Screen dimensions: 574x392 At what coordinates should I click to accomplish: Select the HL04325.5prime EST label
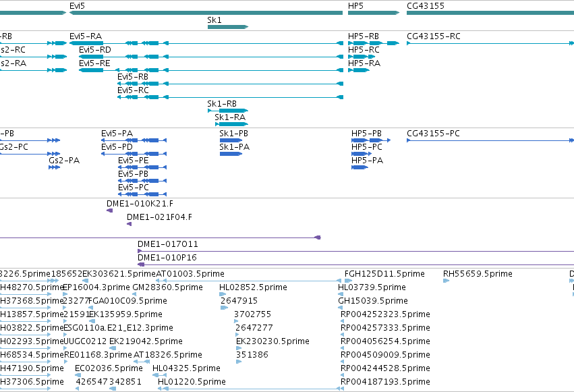pos(186,369)
